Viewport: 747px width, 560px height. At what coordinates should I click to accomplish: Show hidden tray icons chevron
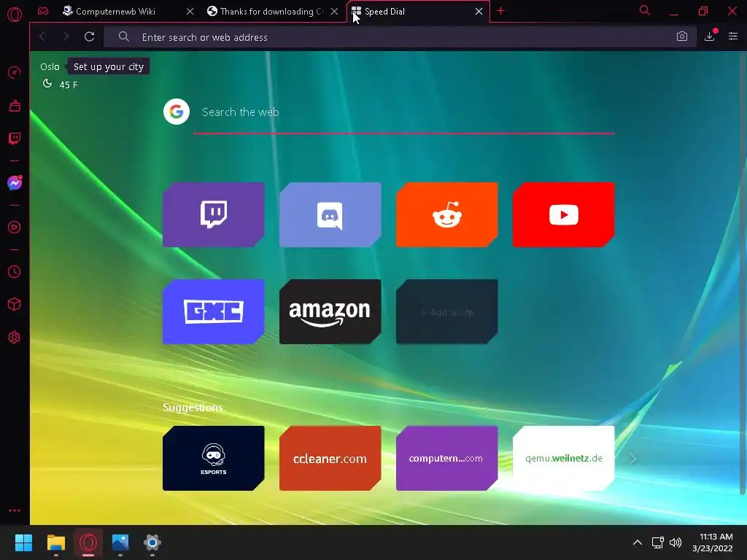[x=637, y=542]
